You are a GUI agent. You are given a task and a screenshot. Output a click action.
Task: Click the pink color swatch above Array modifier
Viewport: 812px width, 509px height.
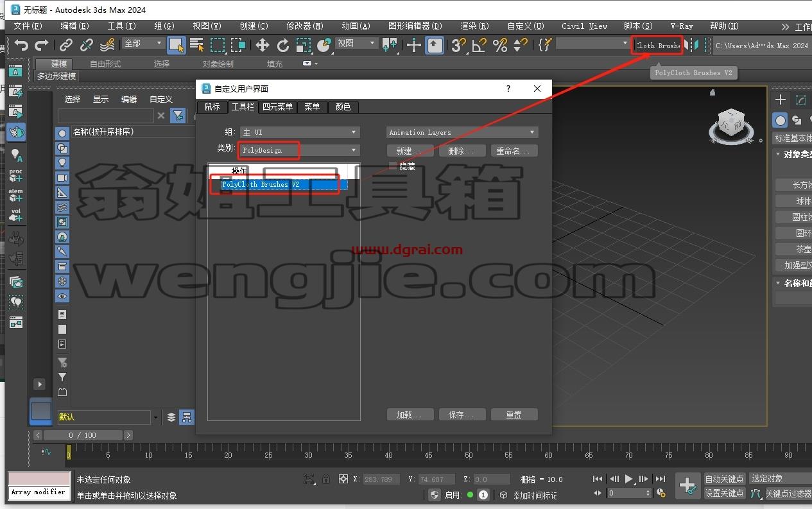[x=39, y=479]
